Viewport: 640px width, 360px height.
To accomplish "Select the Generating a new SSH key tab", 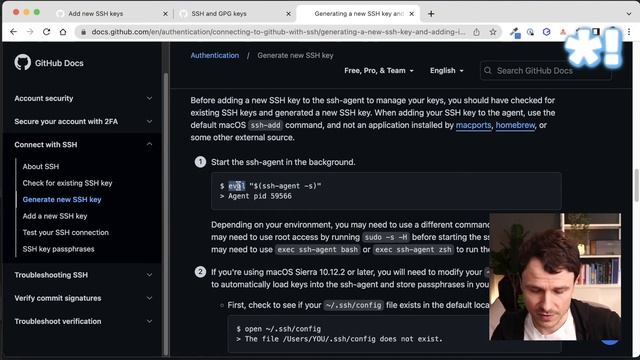I will [x=358, y=13].
